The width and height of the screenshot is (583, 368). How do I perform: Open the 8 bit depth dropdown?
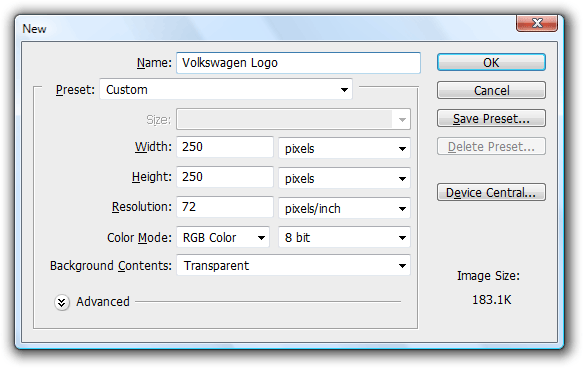344,237
